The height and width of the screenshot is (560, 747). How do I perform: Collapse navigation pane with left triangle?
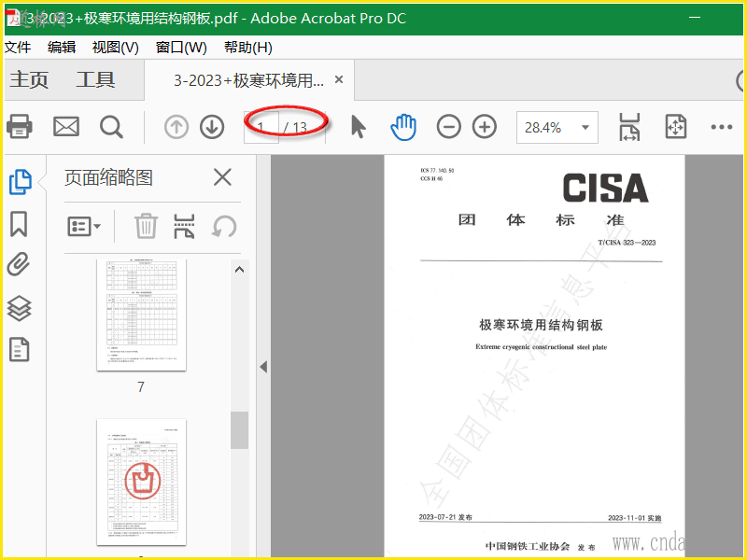(x=263, y=367)
